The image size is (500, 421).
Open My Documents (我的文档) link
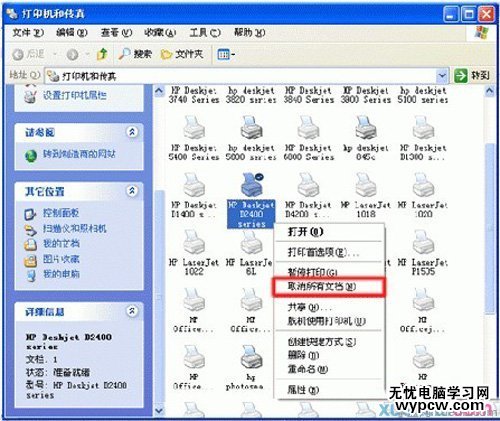point(61,244)
